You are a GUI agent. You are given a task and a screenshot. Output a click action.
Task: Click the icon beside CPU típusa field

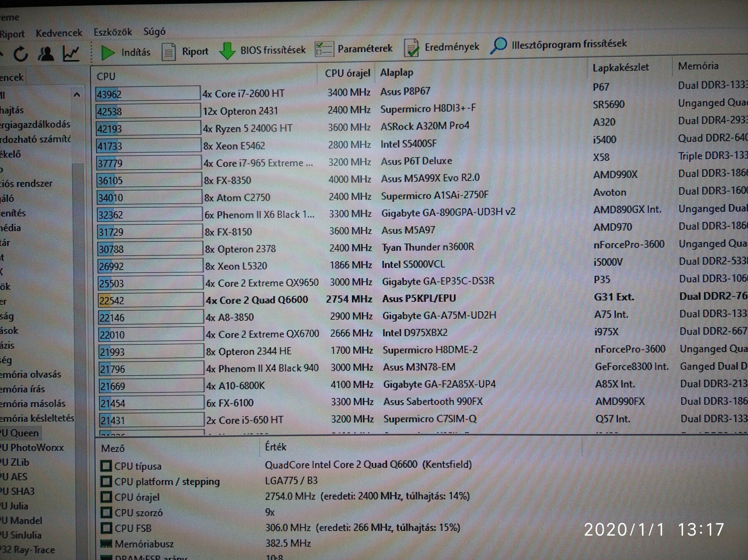tap(106, 466)
